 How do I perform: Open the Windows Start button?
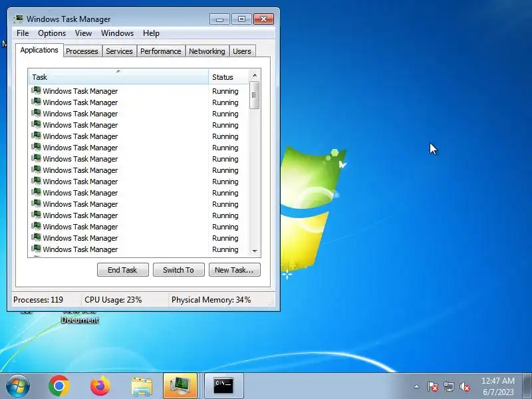[17, 386]
